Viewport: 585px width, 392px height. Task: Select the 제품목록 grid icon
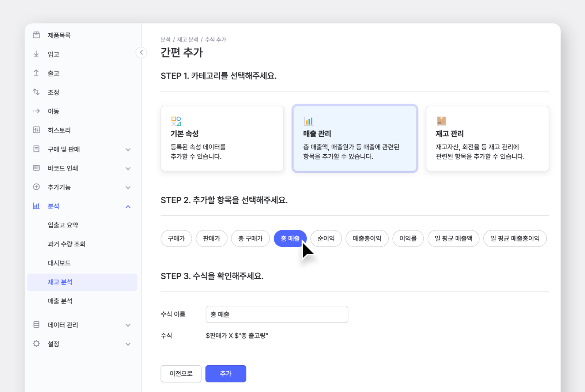(x=36, y=35)
